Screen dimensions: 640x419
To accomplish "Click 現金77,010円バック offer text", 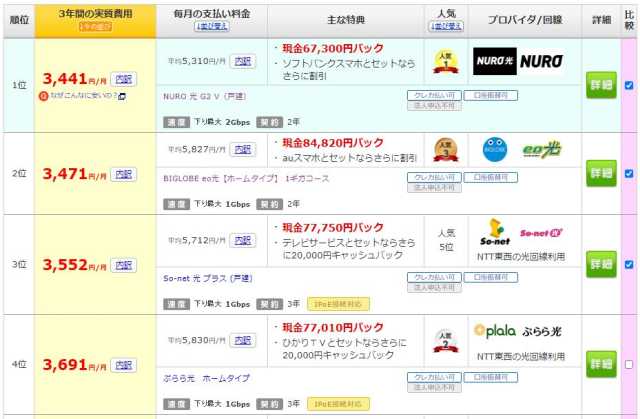I will [333, 327].
